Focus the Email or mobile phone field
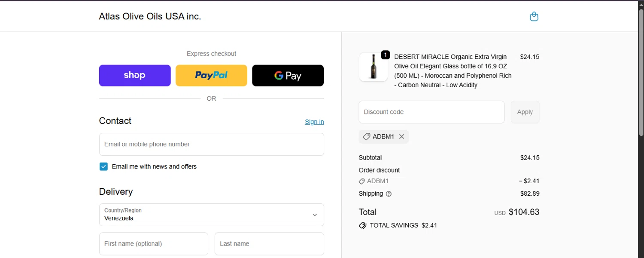 click(211, 144)
